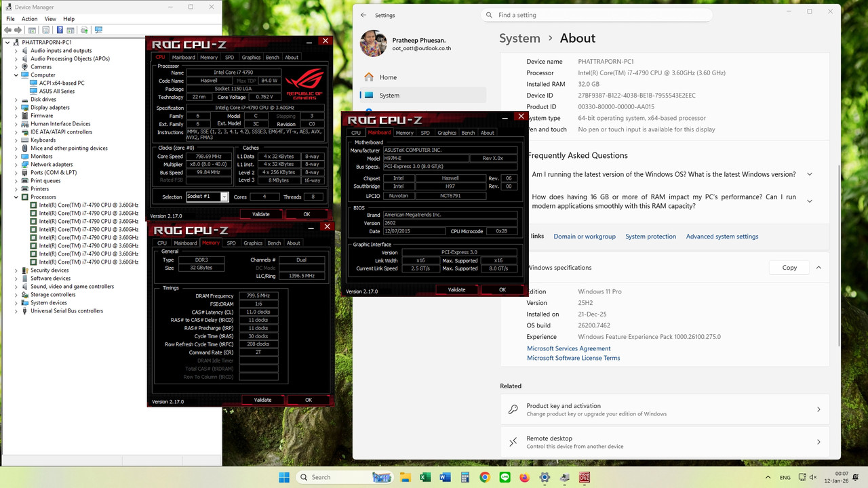The width and height of the screenshot is (868, 488).
Task: Click the Forward arrow in Device Manager toolbar
Action: (x=20, y=30)
